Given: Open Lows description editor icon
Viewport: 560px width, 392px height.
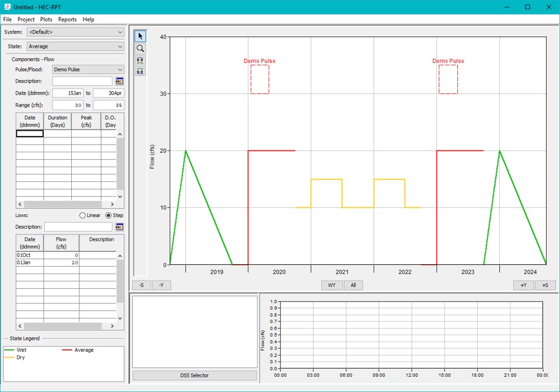Looking at the screenshot, I should click(x=119, y=227).
